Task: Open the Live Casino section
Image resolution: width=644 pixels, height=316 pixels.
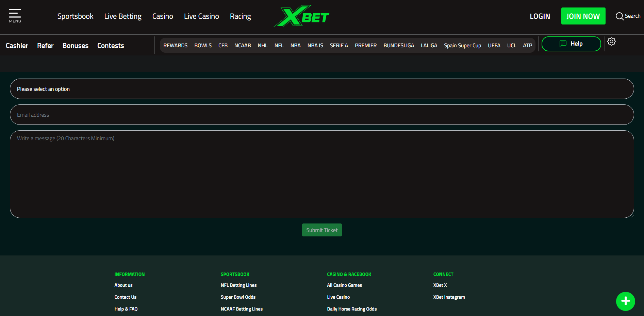Action: click(x=201, y=16)
